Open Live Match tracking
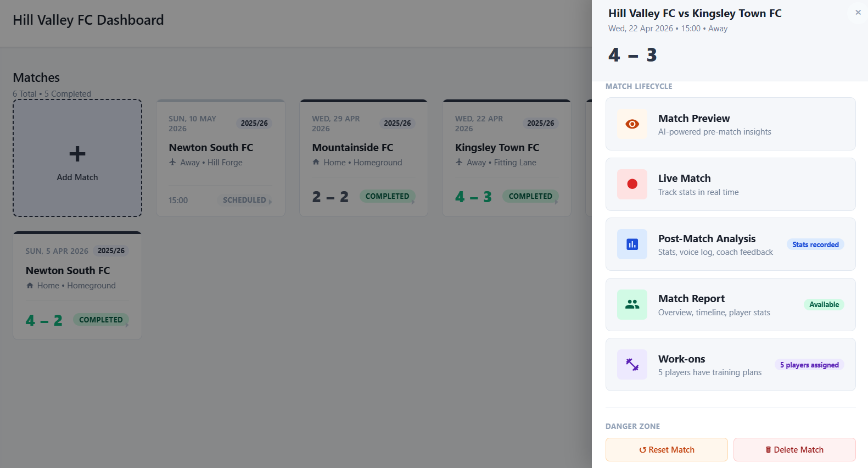This screenshot has width=868, height=468. pyautogui.click(x=730, y=184)
